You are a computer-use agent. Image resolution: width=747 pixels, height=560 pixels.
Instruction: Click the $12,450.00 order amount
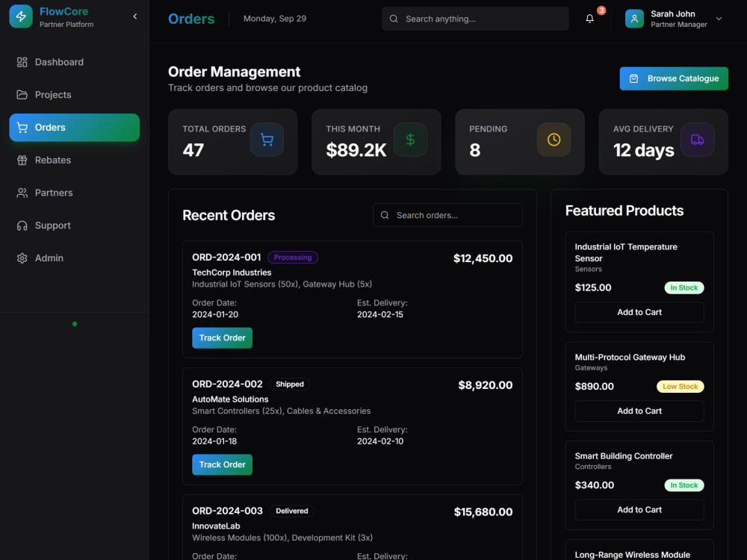(483, 258)
